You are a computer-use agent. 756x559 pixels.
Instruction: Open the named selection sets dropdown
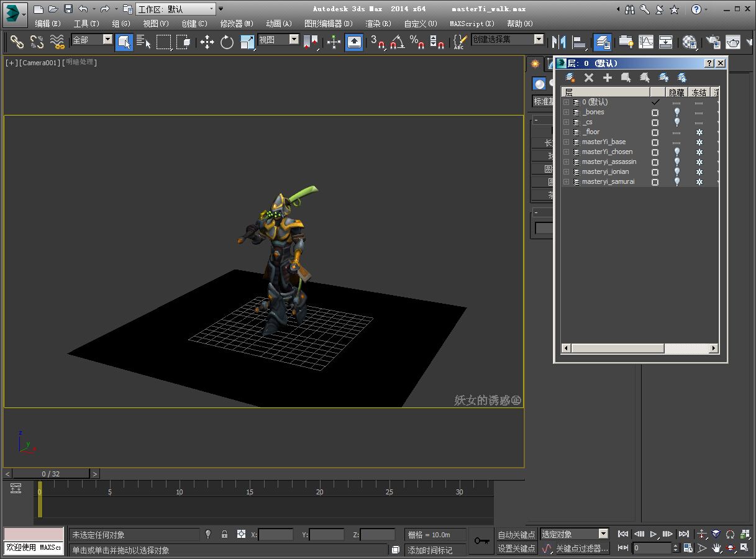[539, 40]
